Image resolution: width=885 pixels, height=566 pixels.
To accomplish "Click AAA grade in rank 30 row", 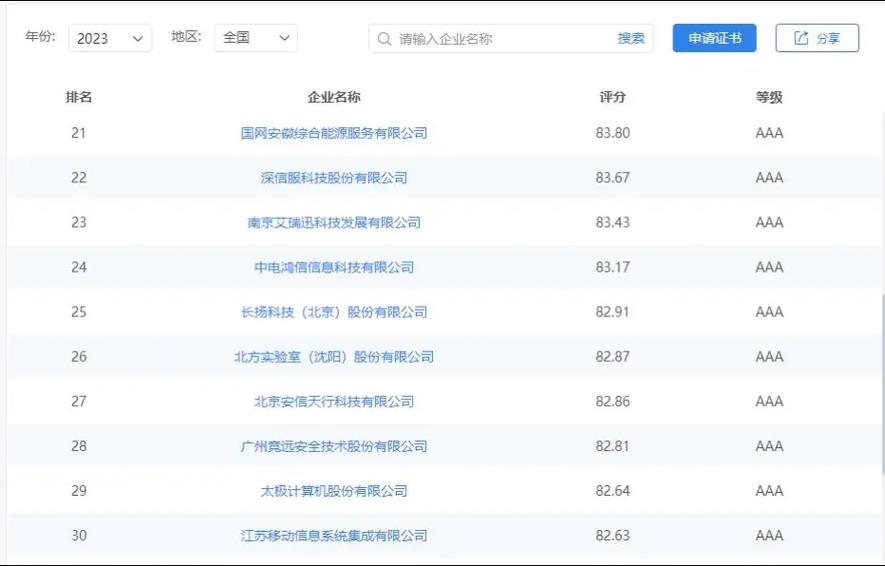I will (x=769, y=535).
